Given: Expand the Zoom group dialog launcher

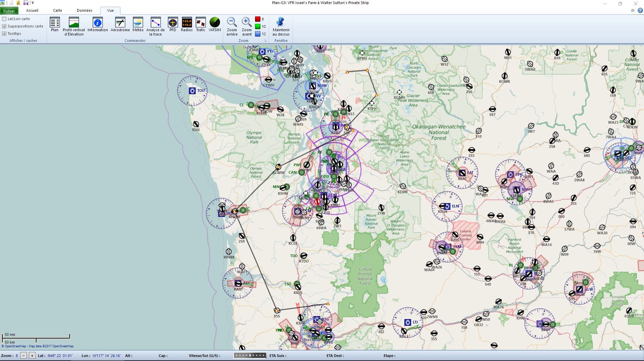Looking at the screenshot, I should pos(265,41).
